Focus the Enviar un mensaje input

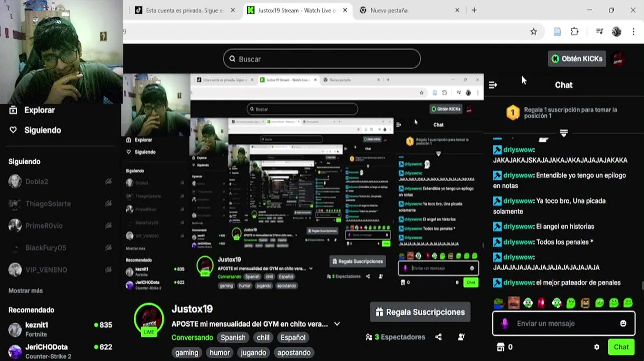[564, 323]
